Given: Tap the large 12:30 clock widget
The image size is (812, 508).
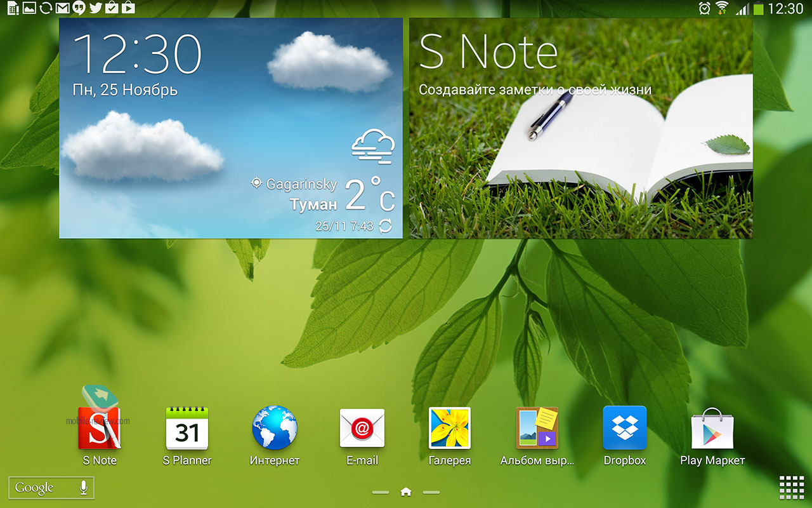Looking at the screenshot, I should 138,54.
